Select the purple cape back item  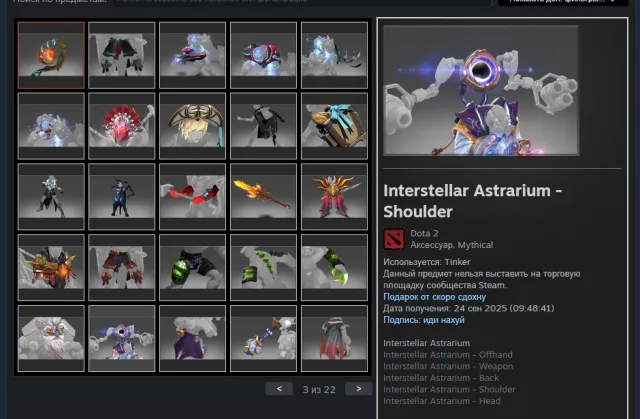(192, 338)
